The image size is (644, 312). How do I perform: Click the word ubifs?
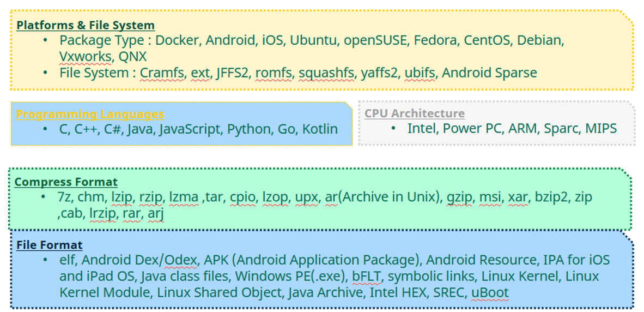[420, 73]
